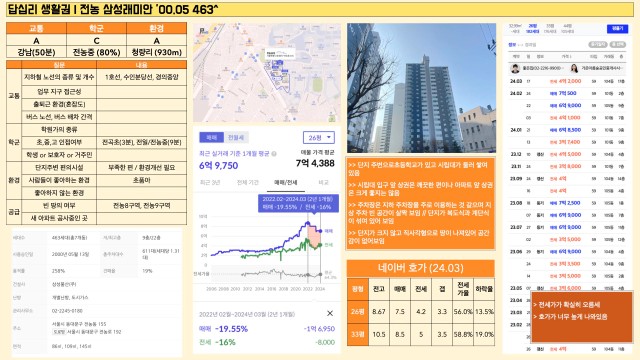Open the 비교 chart tab
The height and width of the screenshot is (360, 640).
click(x=323, y=182)
